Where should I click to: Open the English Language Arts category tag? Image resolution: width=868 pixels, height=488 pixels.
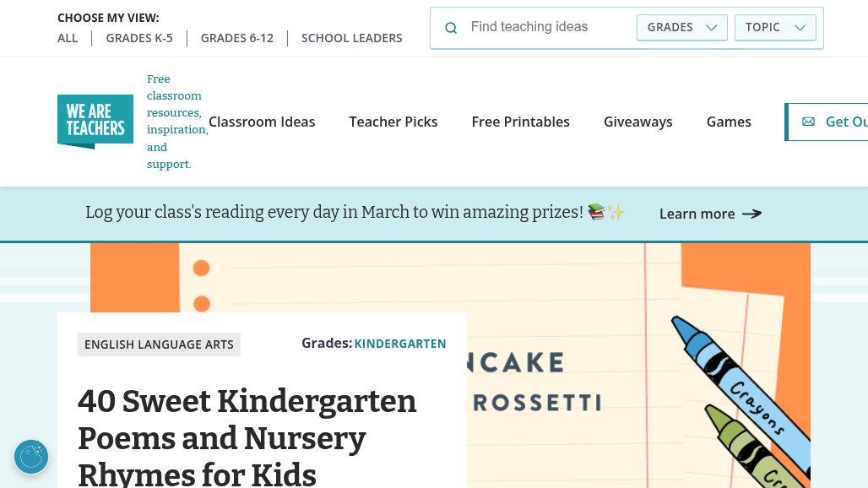click(x=159, y=344)
